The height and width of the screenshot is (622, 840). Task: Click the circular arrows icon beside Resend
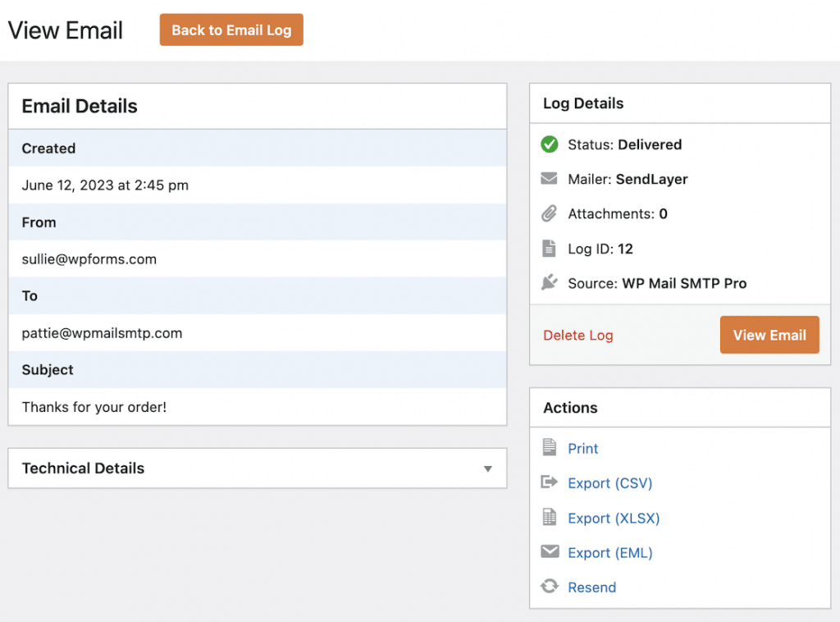(550, 586)
